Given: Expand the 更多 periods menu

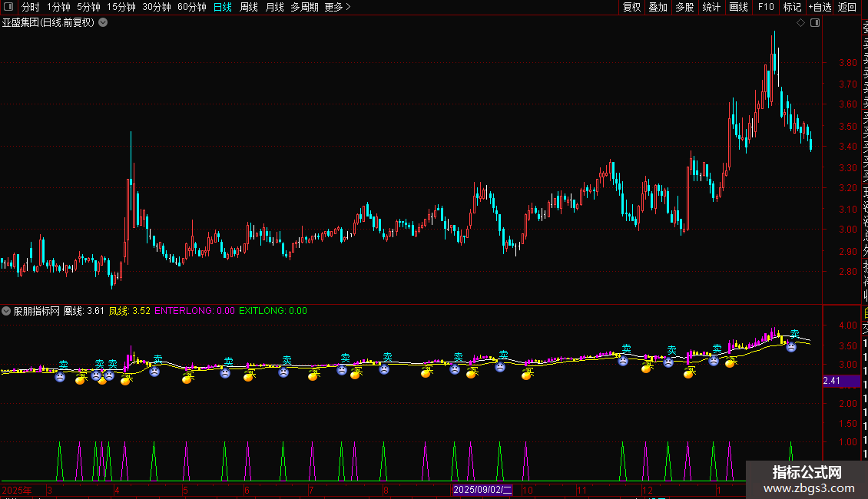Looking at the screenshot, I should (337, 7).
